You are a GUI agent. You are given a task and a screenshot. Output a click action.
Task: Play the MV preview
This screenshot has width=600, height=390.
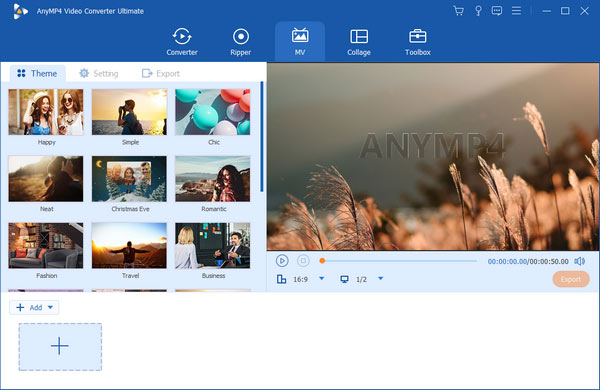282,261
